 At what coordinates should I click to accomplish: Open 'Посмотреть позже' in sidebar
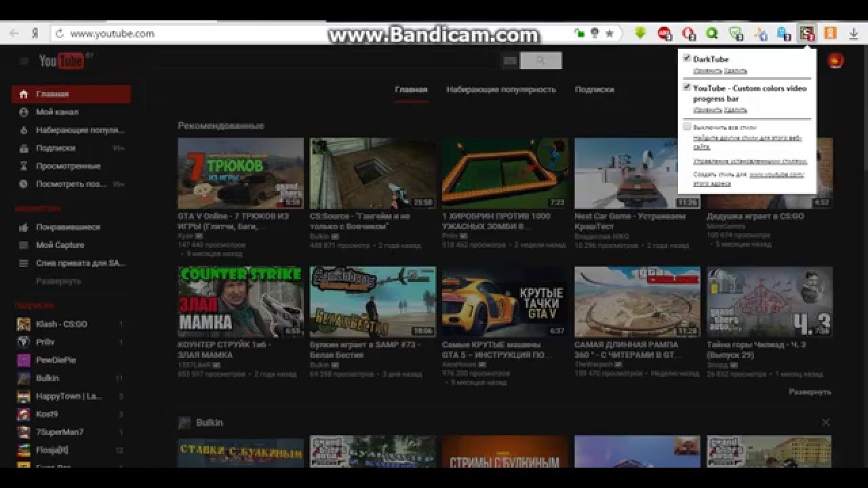pos(71,184)
